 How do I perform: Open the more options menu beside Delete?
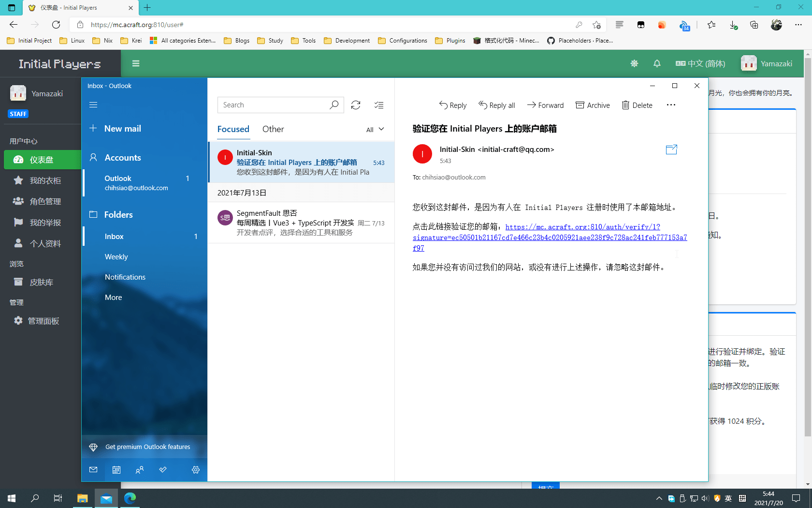pyautogui.click(x=671, y=105)
